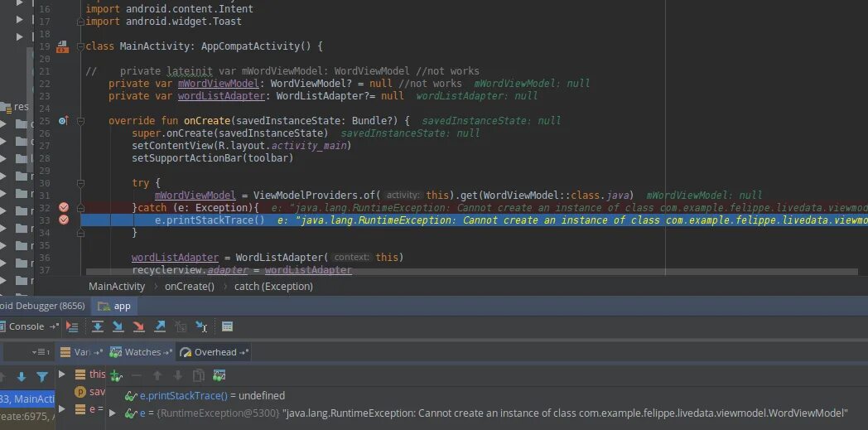Click setSupportActionBar(toolbar) on line 28
868x430 pixels.
213,158
